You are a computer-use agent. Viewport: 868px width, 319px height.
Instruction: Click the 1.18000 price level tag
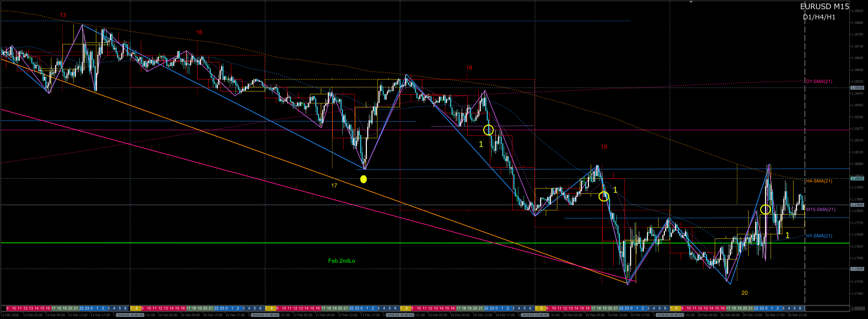point(857,179)
